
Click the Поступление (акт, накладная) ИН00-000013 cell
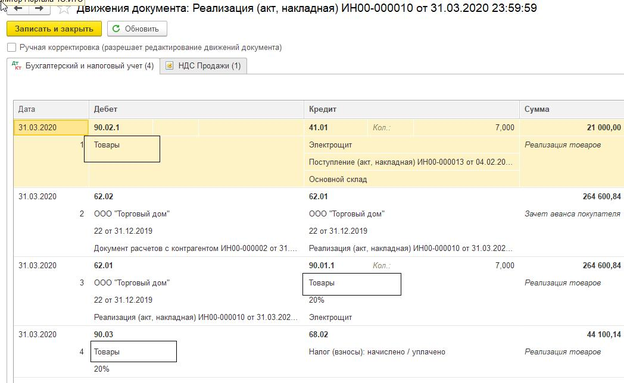[411, 162]
